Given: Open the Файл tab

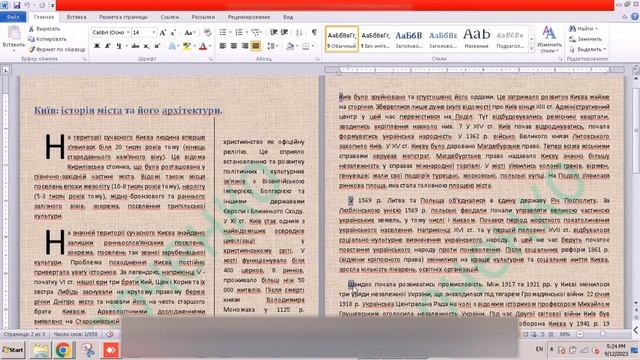Looking at the screenshot, I should pyautogui.click(x=13, y=17).
